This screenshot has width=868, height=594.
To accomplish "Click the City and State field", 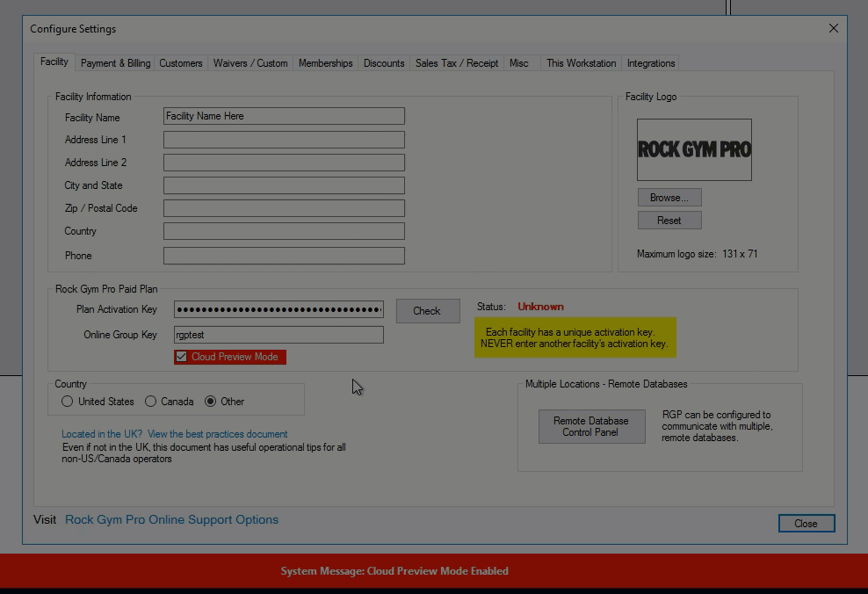I will (x=284, y=185).
